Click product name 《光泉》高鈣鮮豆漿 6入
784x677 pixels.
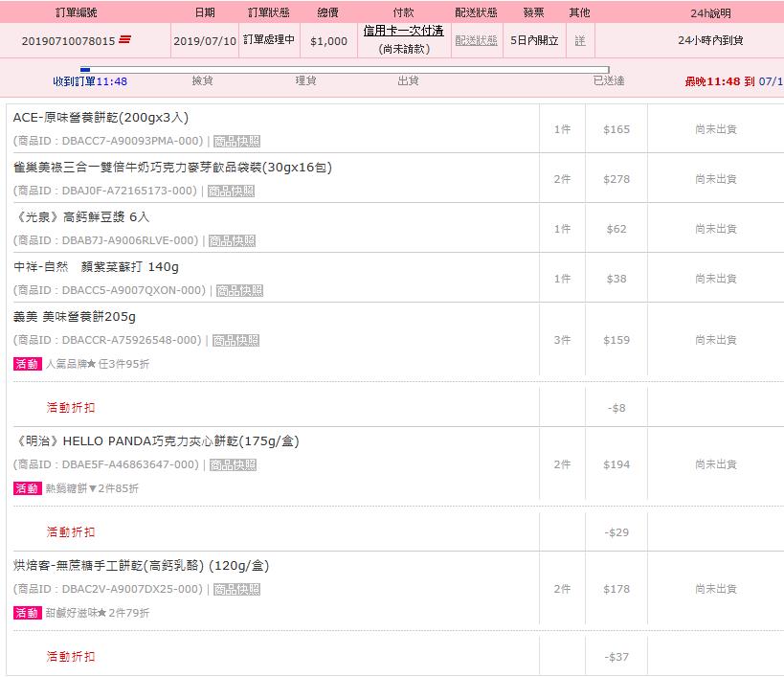[x=82, y=217]
